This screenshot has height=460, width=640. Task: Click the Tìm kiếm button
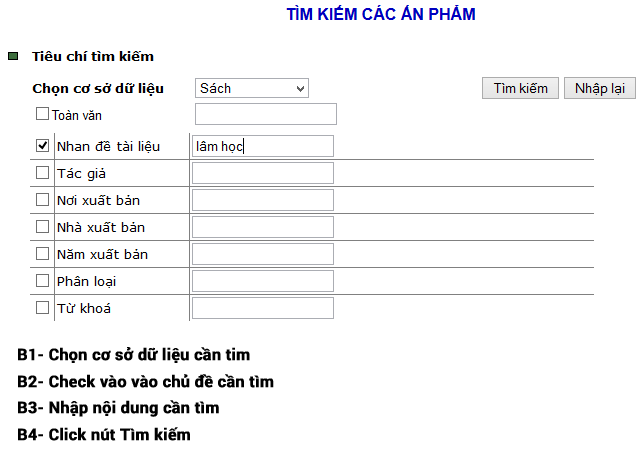click(521, 88)
